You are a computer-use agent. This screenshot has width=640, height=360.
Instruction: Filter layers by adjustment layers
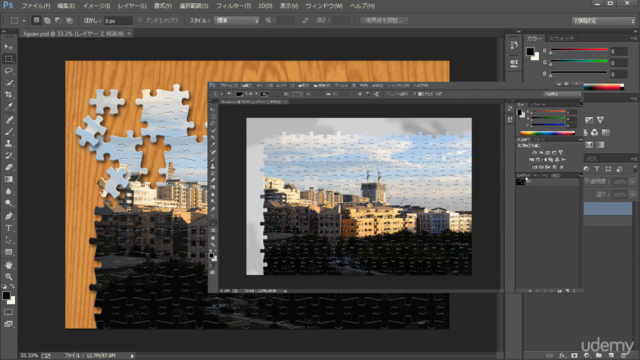click(587, 169)
